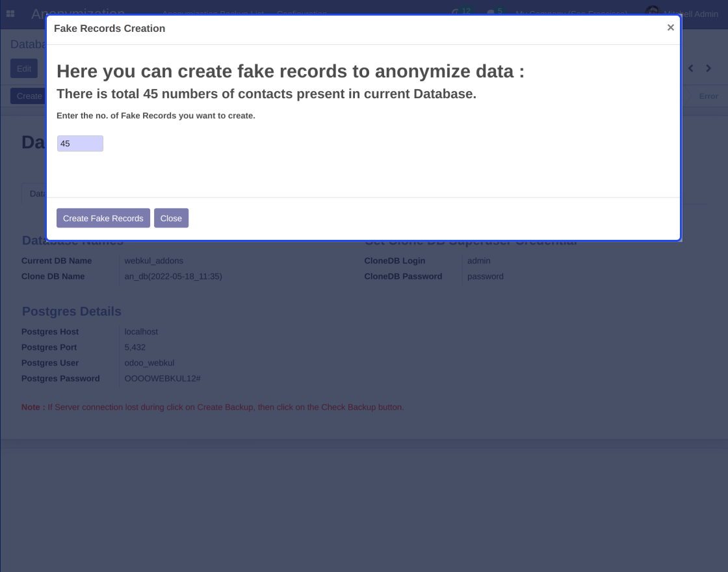Click the 'Fake Records Creation' dialog title
This screenshot has width=728, height=572.
point(110,29)
